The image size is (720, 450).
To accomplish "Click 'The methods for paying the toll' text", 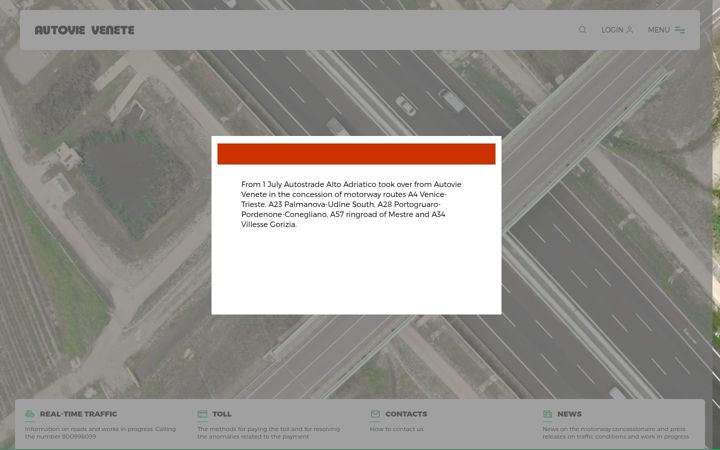I will point(269,433).
